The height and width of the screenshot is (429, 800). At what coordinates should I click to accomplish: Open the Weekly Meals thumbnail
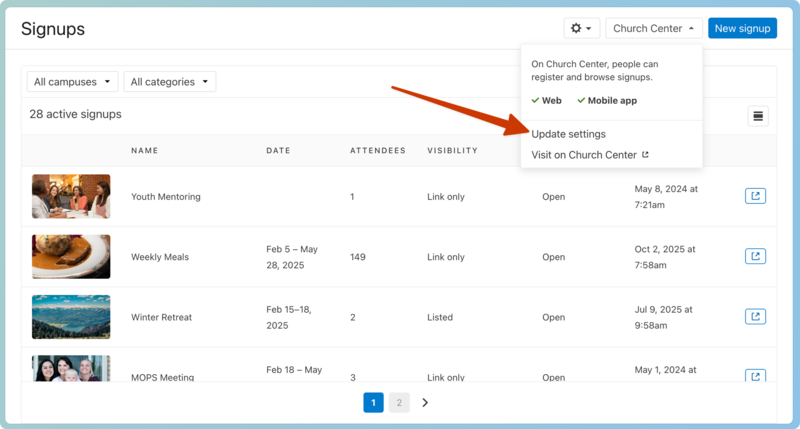click(x=71, y=256)
